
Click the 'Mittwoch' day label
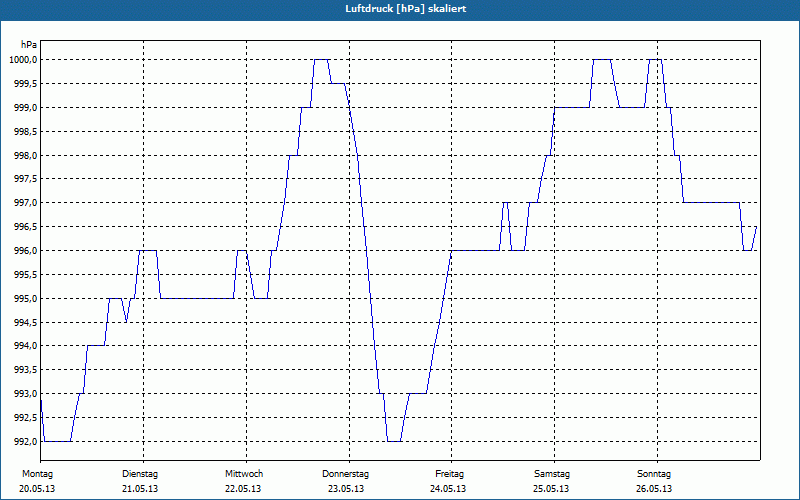244,474
